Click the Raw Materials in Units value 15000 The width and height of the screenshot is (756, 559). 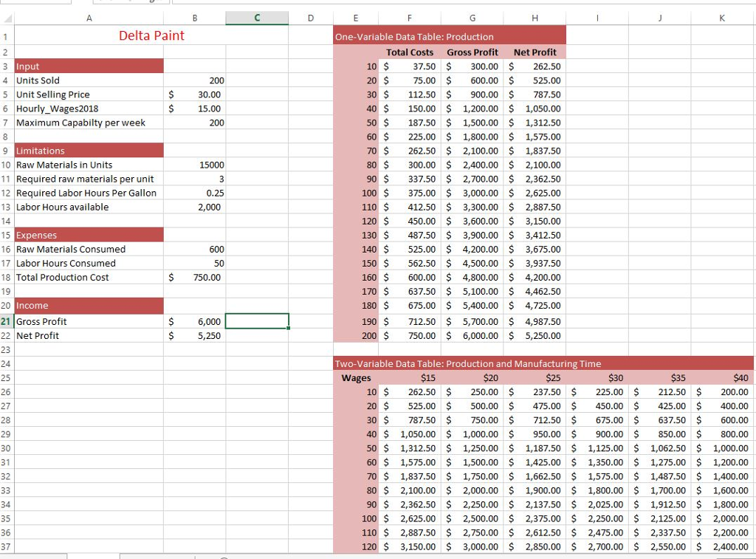click(x=212, y=165)
